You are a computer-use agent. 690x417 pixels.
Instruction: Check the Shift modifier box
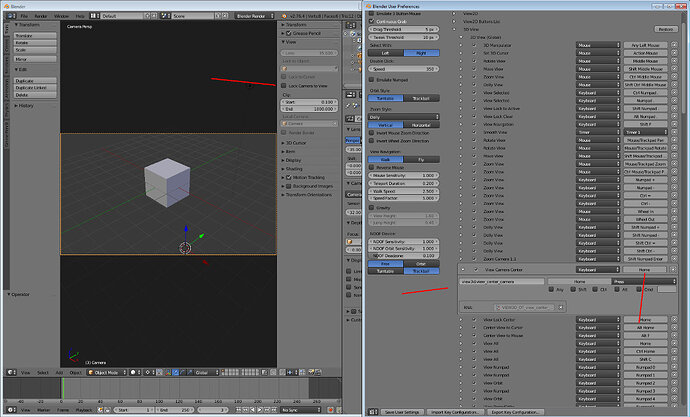click(573, 289)
